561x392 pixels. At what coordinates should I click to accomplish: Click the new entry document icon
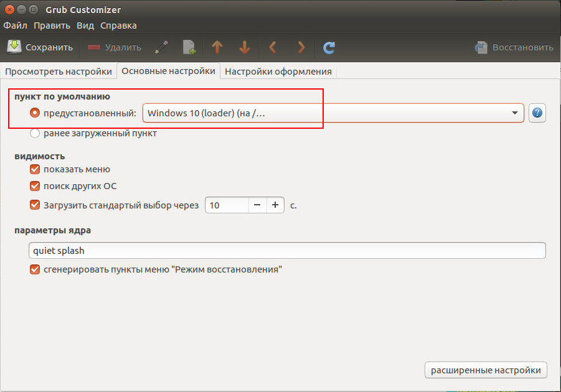tap(189, 47)
